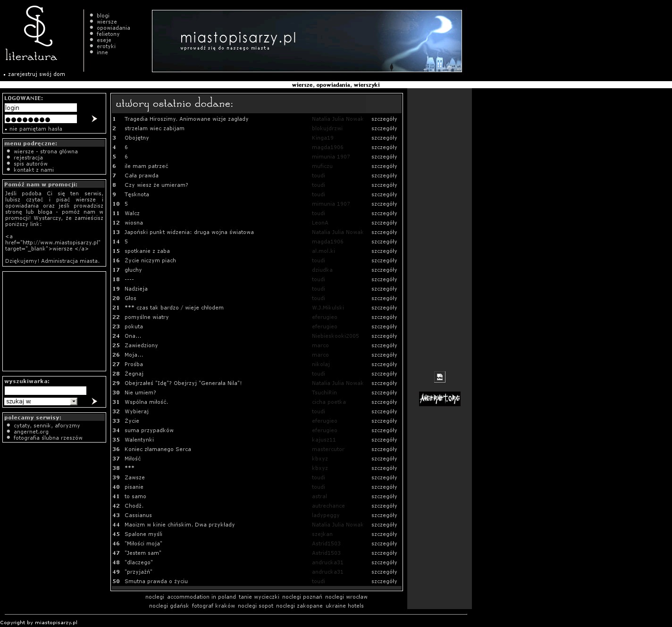The width and height of the screenshot is (672, 627).
Task: View szczegóły for 'strzelam wiec zabijam'
Action: 384,128
